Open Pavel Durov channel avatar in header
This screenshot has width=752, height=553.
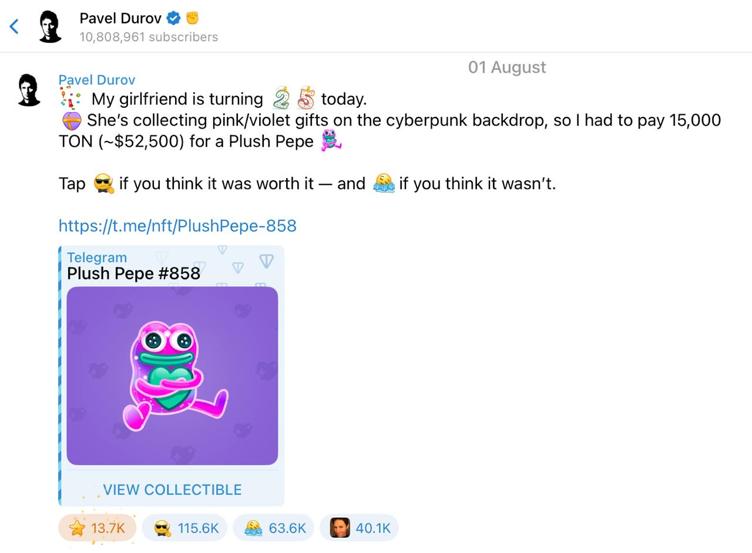point(50,27)
